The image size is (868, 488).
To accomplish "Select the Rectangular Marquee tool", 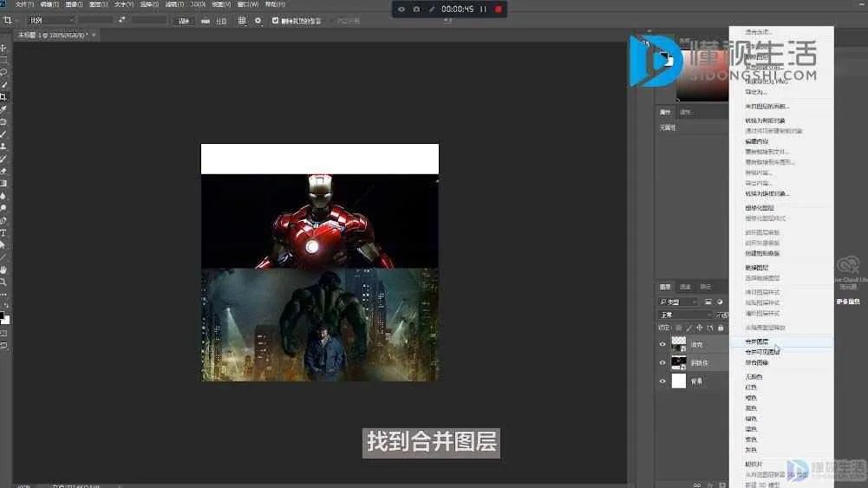I will point(3,61).
